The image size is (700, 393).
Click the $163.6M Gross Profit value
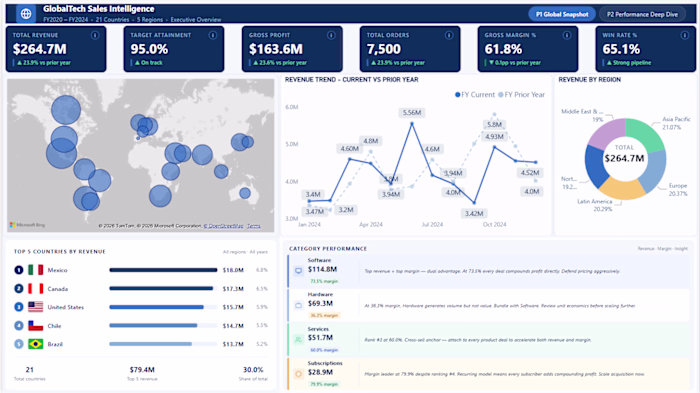click(x=276, y=49)
